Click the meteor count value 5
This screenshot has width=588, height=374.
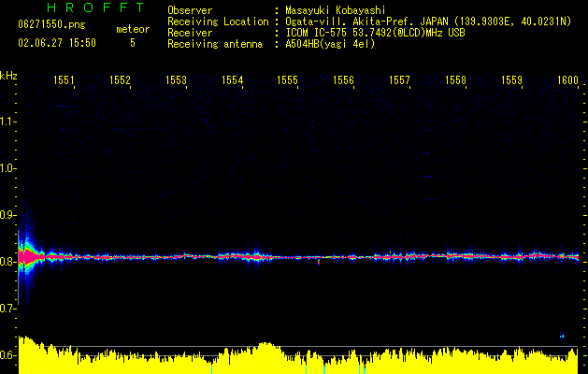pos(133,43)
